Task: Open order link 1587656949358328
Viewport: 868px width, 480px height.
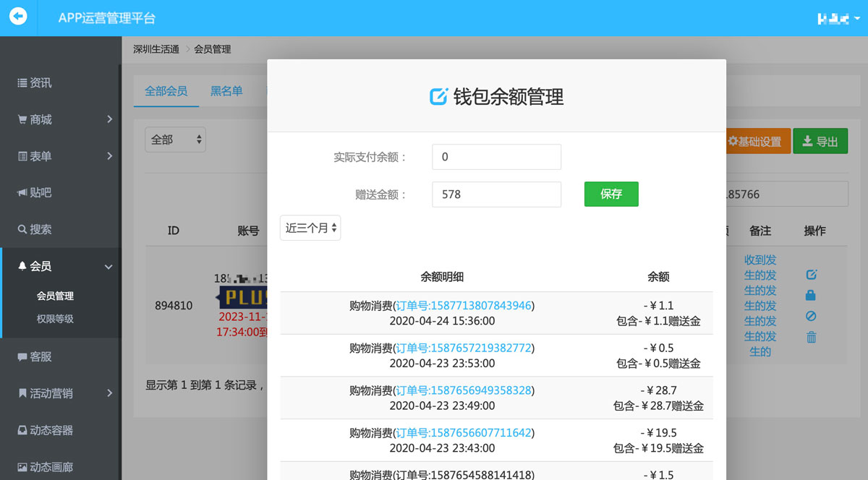Action: click(464, 391)
